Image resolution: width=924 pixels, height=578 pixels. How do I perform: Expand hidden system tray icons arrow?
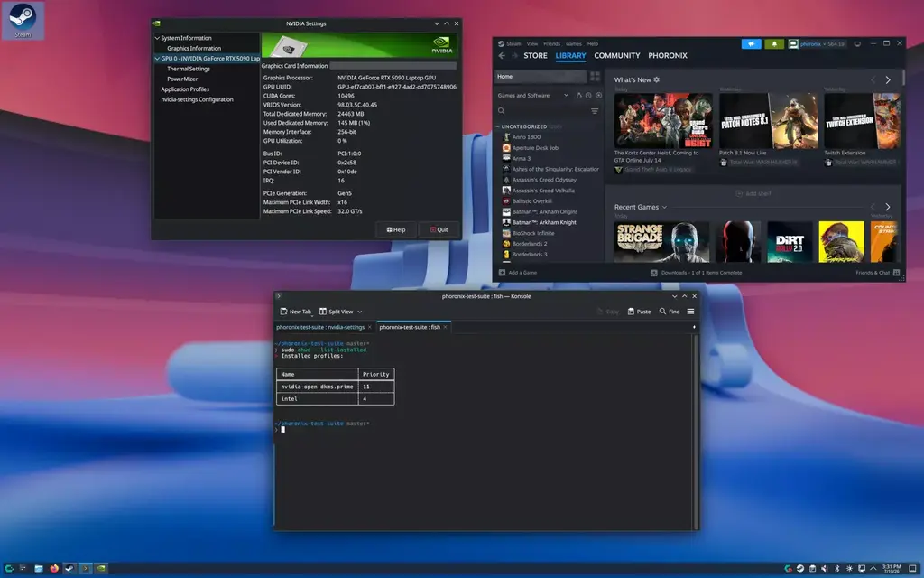[x=873, y=569]
